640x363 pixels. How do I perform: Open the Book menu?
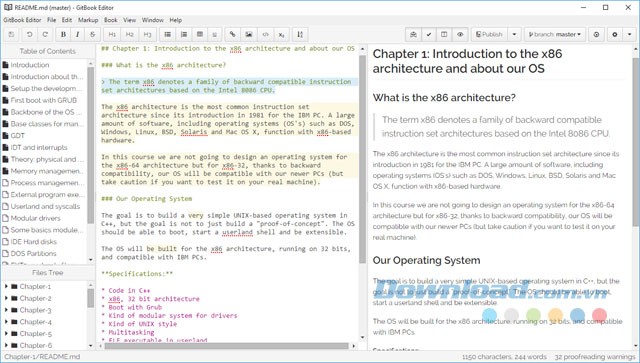(x=111, y=20)
